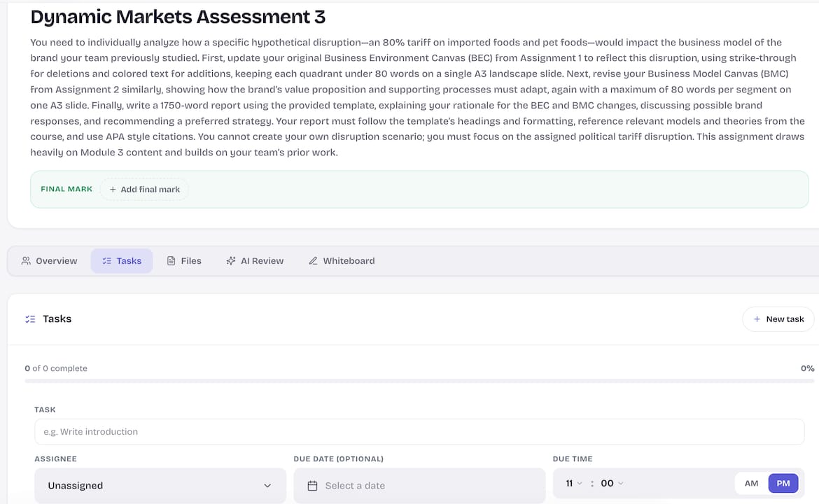819x504 pixels.
Task: Expand the Unassigned assignee dropdown
Action: [160, 486]
